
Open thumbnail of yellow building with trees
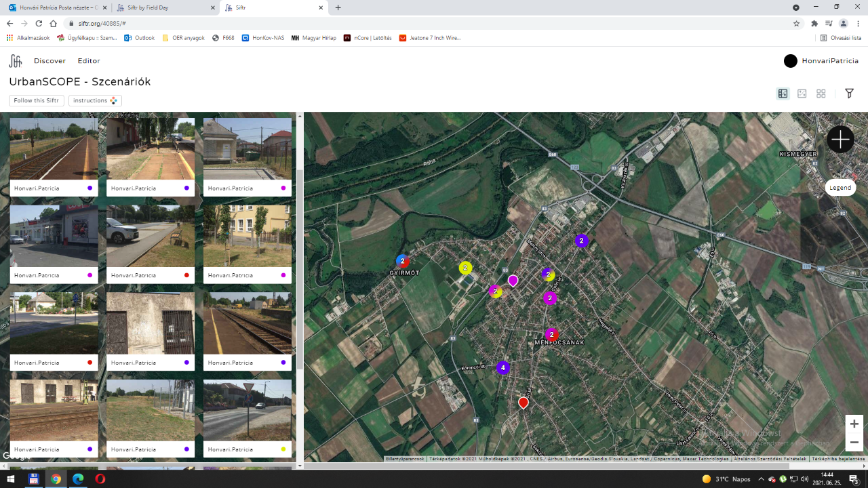[x=248, y=237]
